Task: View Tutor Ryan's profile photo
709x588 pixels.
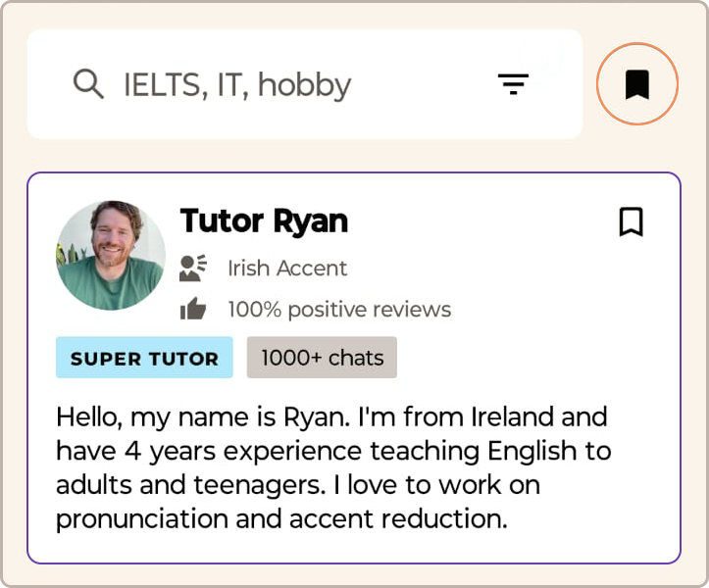Action: (x=111, y=255)
